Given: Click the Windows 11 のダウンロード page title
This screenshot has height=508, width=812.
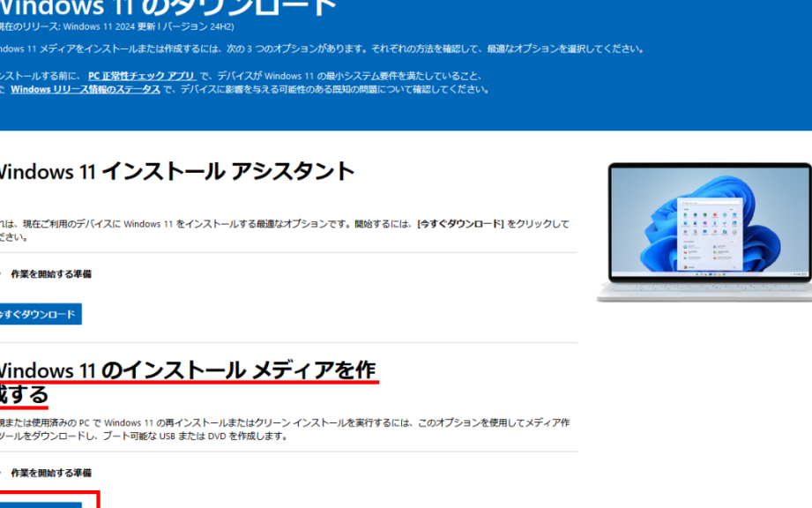Looking at the screenshot, I should tap(168, 7).
